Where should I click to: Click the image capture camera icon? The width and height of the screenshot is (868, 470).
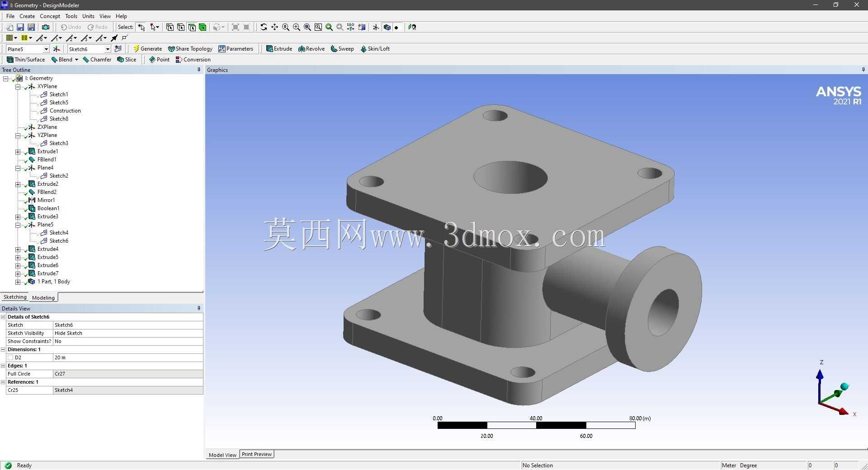pos(46,27)
